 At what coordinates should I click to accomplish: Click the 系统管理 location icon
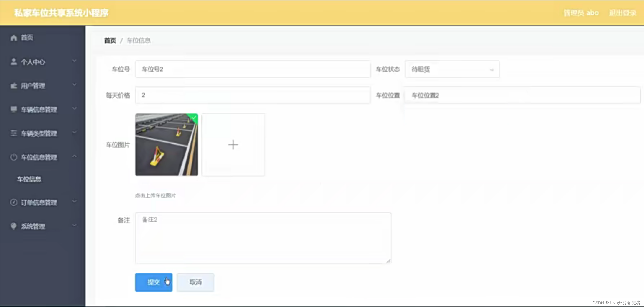[14, 226]
